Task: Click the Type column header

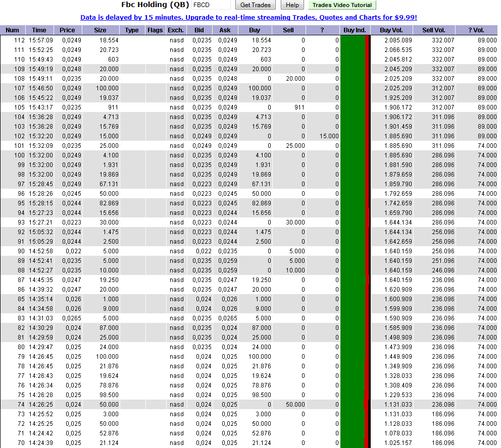Action: point(132,30)
